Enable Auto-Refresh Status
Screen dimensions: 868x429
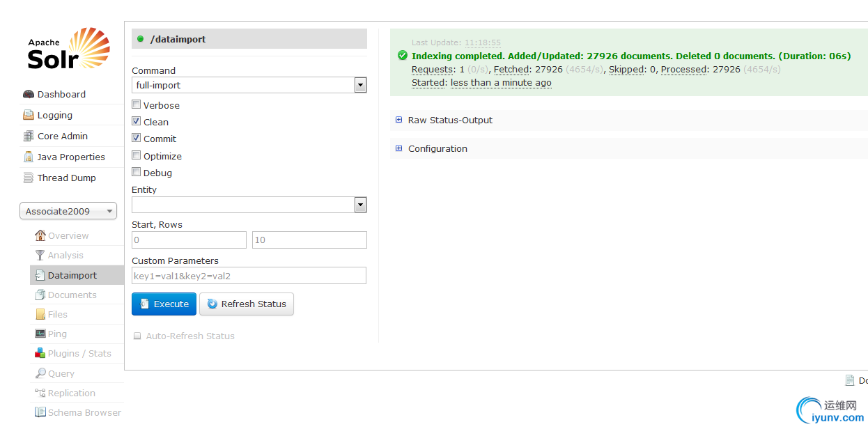click(137, 336)
